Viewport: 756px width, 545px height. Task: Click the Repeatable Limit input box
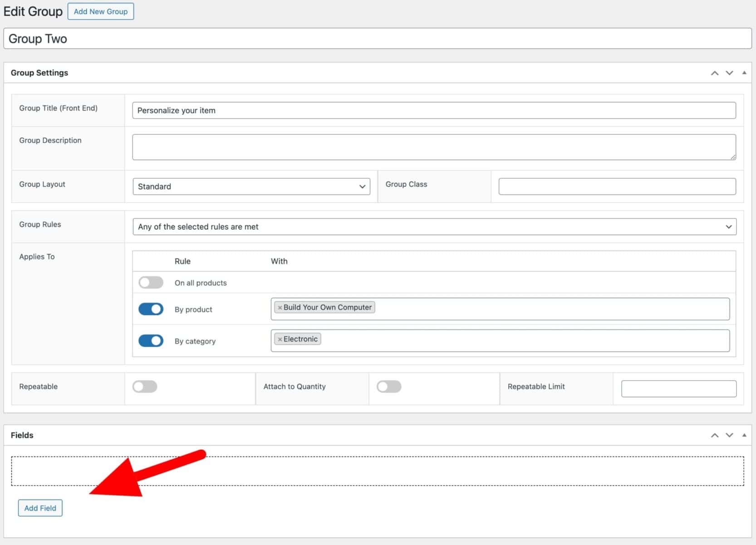tap(678, 389)
